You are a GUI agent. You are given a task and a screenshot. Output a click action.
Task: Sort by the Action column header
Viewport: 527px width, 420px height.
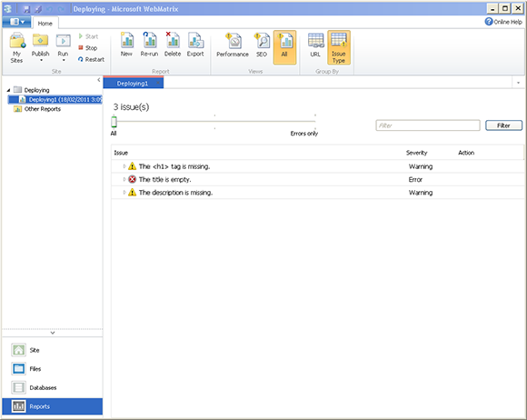click(x=466, y=153)
